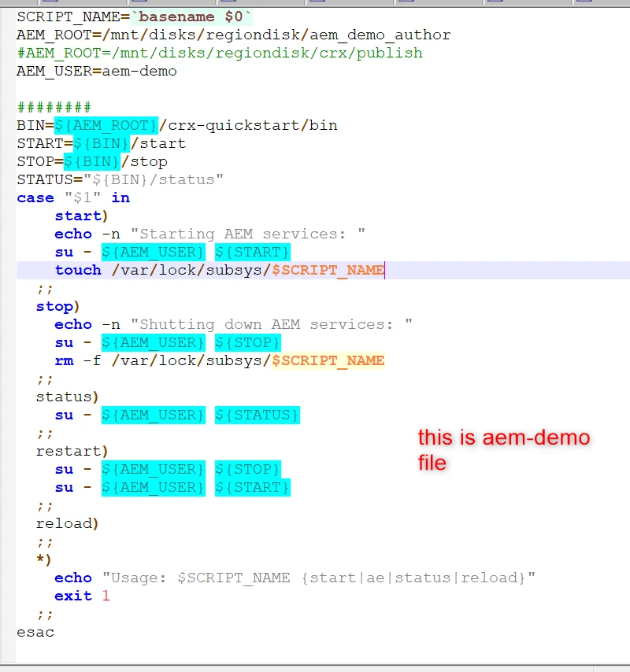The height and width of the screenshot is (672, 630).
Task: Select the word basename in the first line
Action: (176, 17)
